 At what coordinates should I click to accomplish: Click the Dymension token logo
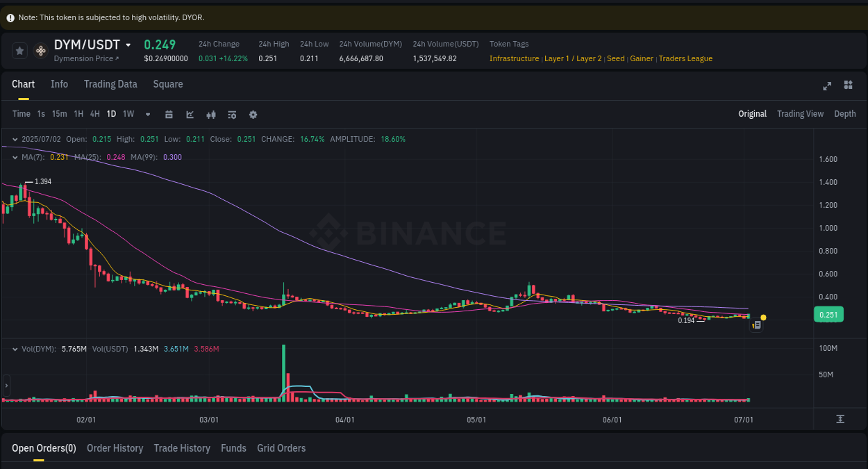click(40, 51)
